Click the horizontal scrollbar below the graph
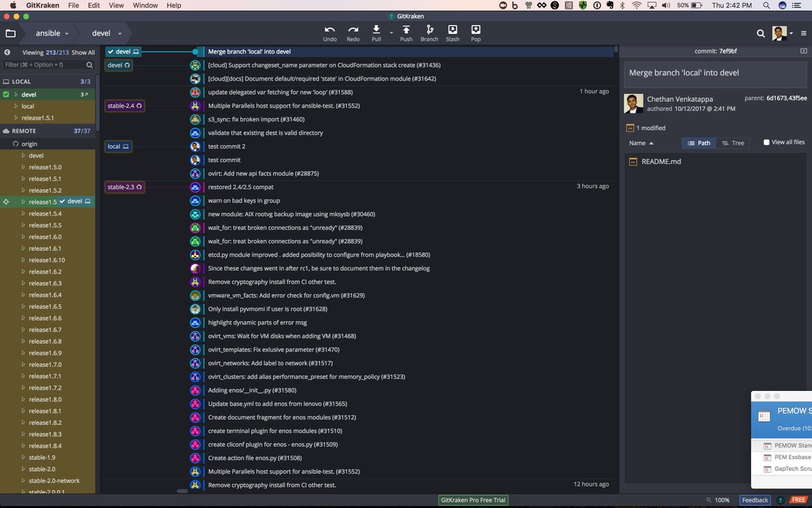The width and height of the screenshot is (812, 508). (182, 491)
